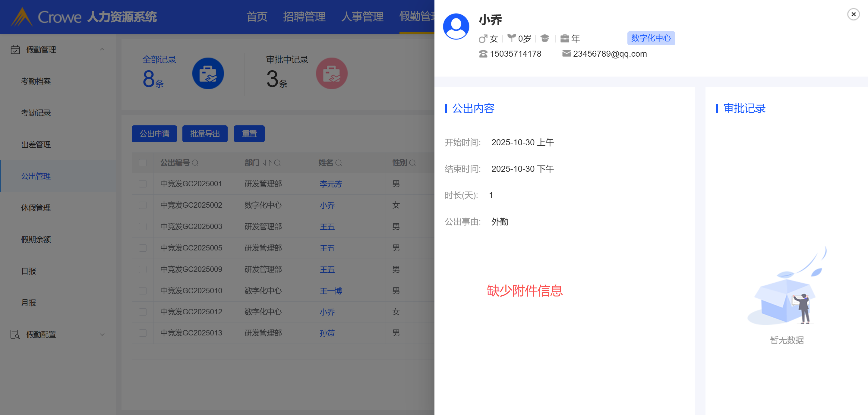Close the 小乔 detail drawer
Viewport: 868px width, 415px height.
coord(853,14)
